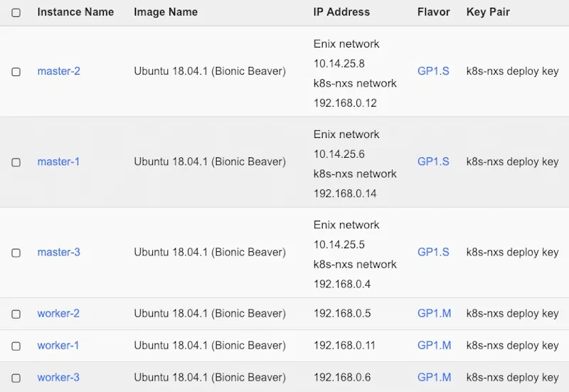Image resolution: width=569 pixels, height=392 pixels.
Task: Click GP1.M flavor link for worker-2
Action: point(434,313)
